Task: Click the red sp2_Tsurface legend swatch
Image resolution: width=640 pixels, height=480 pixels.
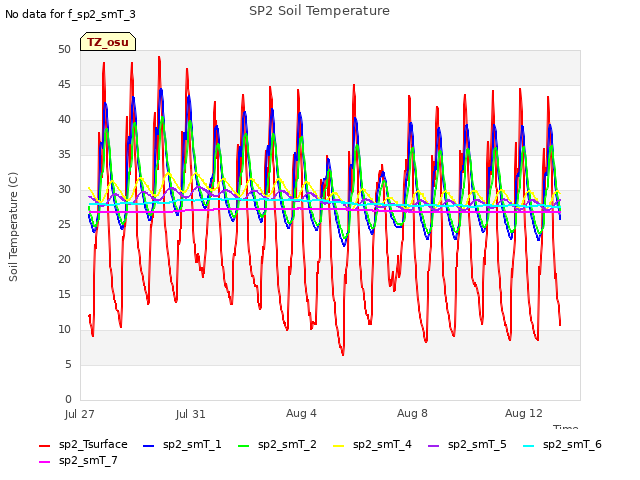Action: coord(44,446)
